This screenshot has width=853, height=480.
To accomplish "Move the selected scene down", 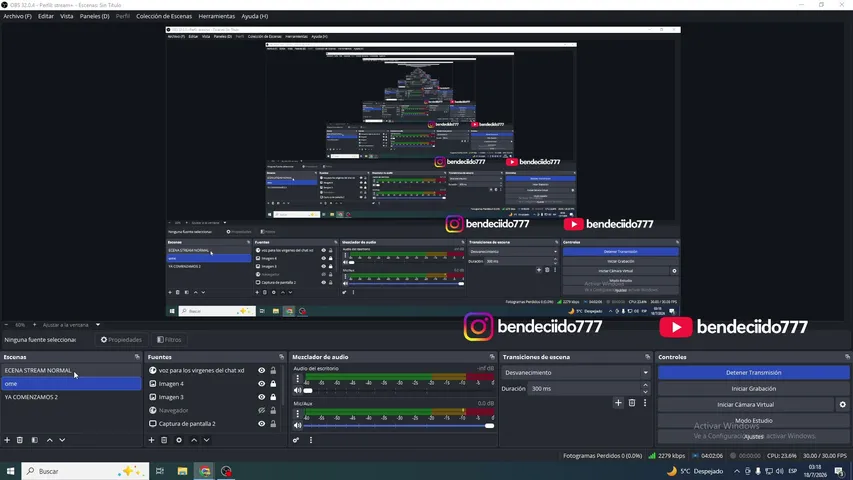I will 62,440.
